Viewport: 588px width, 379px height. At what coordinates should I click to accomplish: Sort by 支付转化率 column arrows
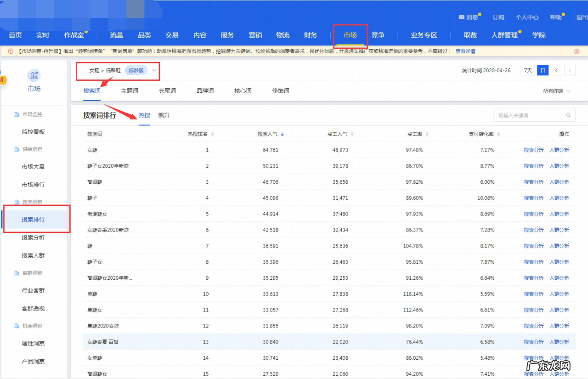[498, 134]
